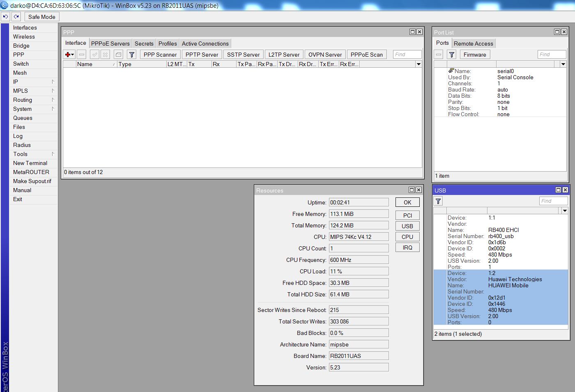Focus the Find field in PPP window
This screenshot has width=575, height=392.
407,55
